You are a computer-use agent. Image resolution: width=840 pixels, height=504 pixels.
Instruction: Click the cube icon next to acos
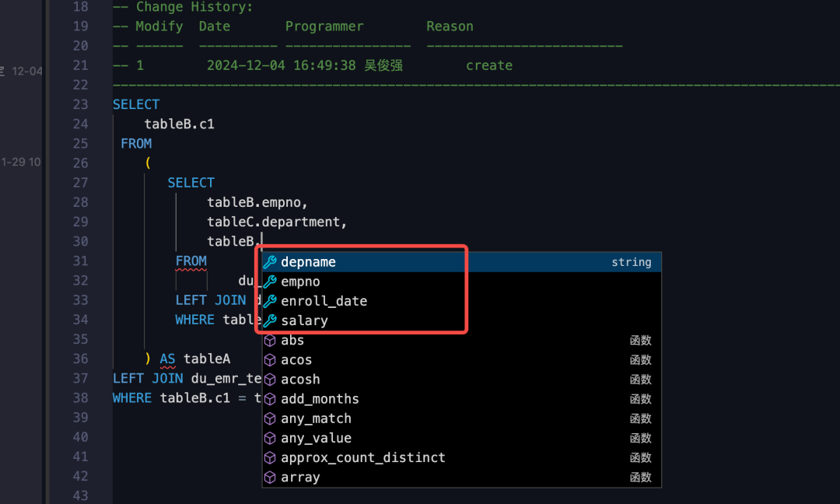(270, 359)
